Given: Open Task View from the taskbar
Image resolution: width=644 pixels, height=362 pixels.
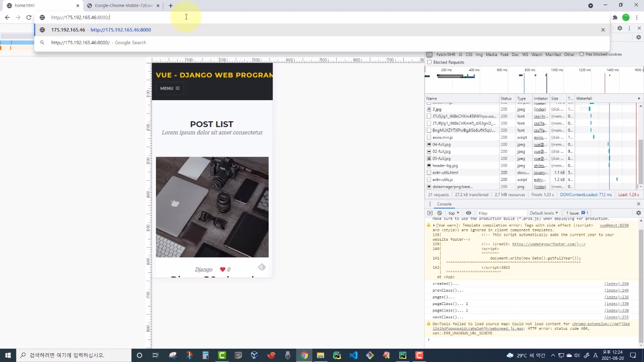Looking at the screenshot, I should (155, 355).
